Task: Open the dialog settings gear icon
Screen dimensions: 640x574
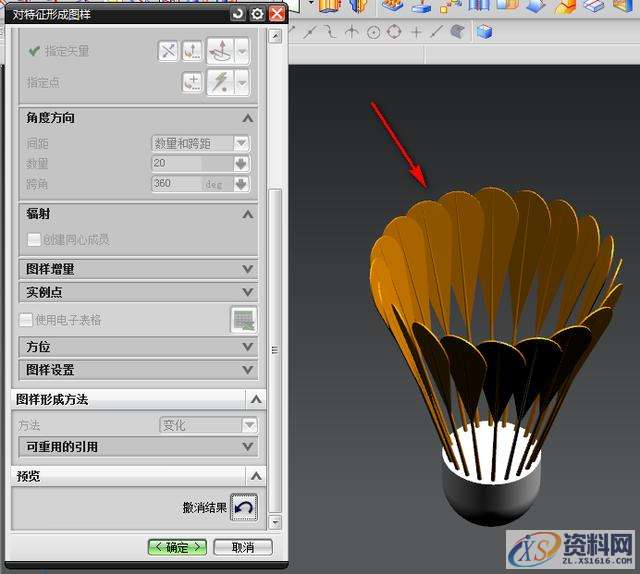Action: (x=257, y=13)
